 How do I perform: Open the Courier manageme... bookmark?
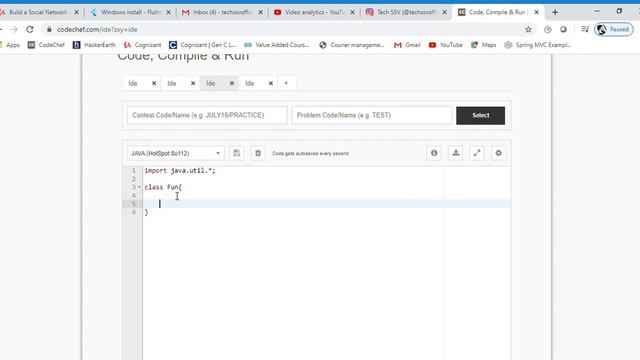352,45
